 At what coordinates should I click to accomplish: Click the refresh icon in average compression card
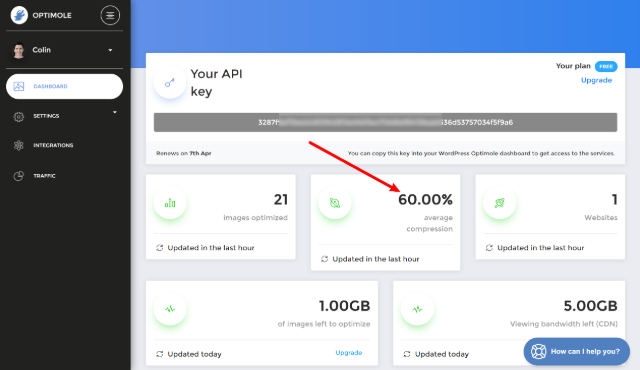pos(324,259)
